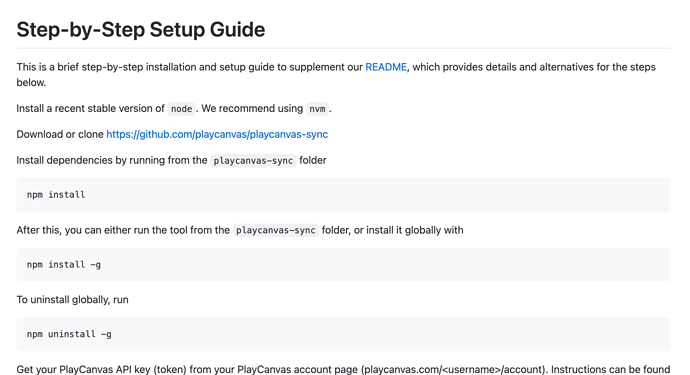Open the github.com/playcanvas/playcanvas-sync URL
Screen dimensions: 690x375
(x=217, y=134)
